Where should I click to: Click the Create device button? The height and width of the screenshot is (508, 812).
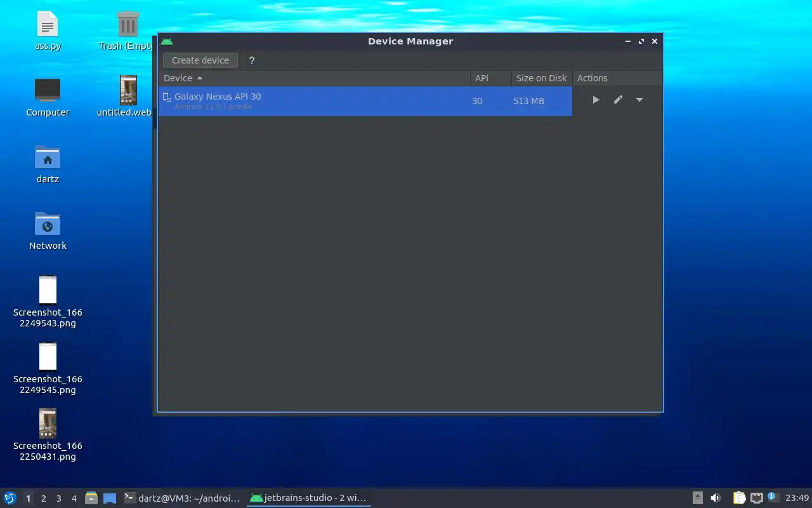[200, 60]
